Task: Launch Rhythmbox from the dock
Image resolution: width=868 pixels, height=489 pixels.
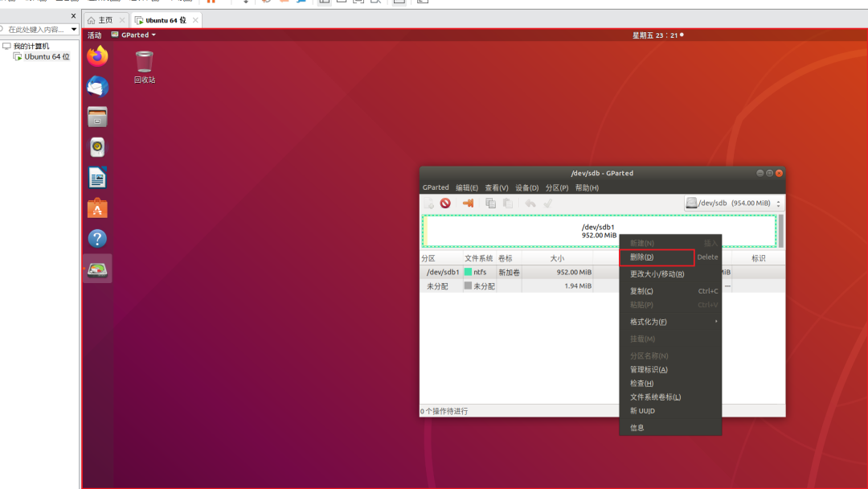Action: [x=97, y=147]
